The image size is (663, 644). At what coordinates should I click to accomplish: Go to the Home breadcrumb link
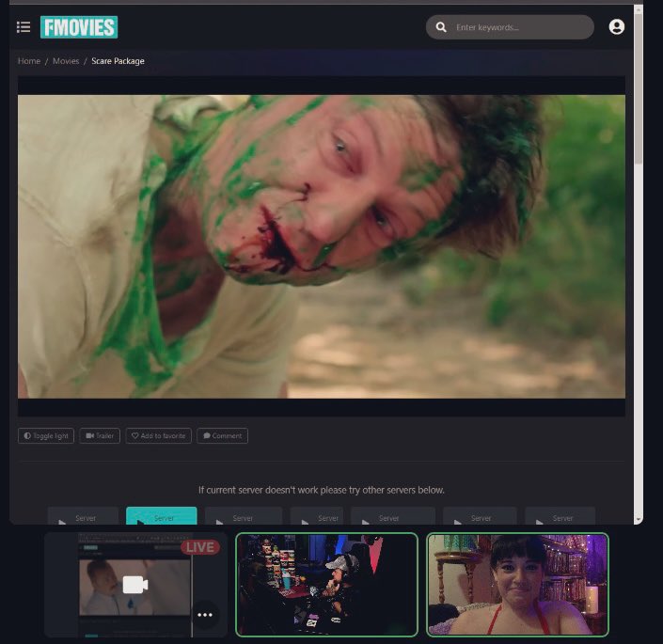tap(29, 61)
